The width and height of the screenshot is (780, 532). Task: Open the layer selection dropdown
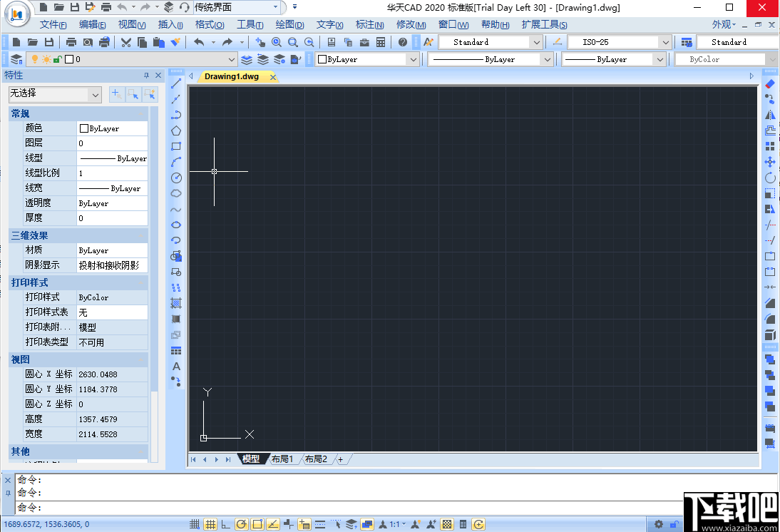pos(133,59)
